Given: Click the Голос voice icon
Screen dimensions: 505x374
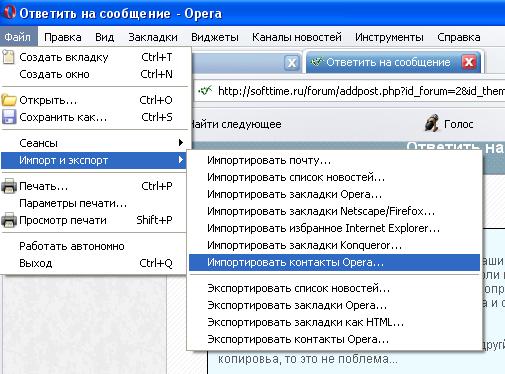Looking at the screenshot, I should click(431, 123).
